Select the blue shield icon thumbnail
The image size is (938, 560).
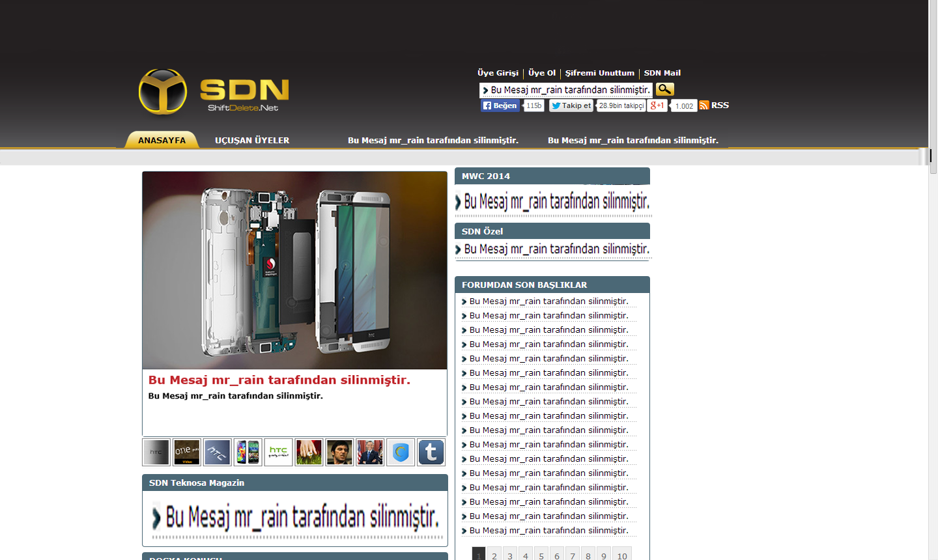tap(401, 452)
